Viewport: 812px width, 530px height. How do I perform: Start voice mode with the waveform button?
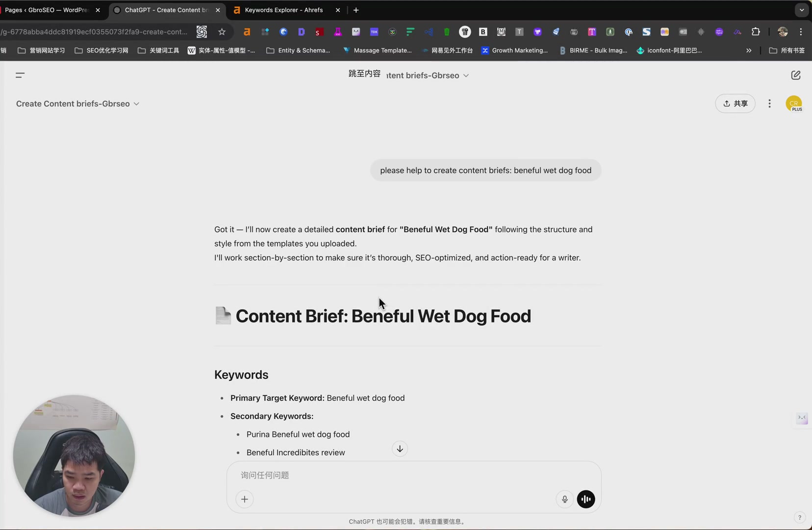click(586, 499)
